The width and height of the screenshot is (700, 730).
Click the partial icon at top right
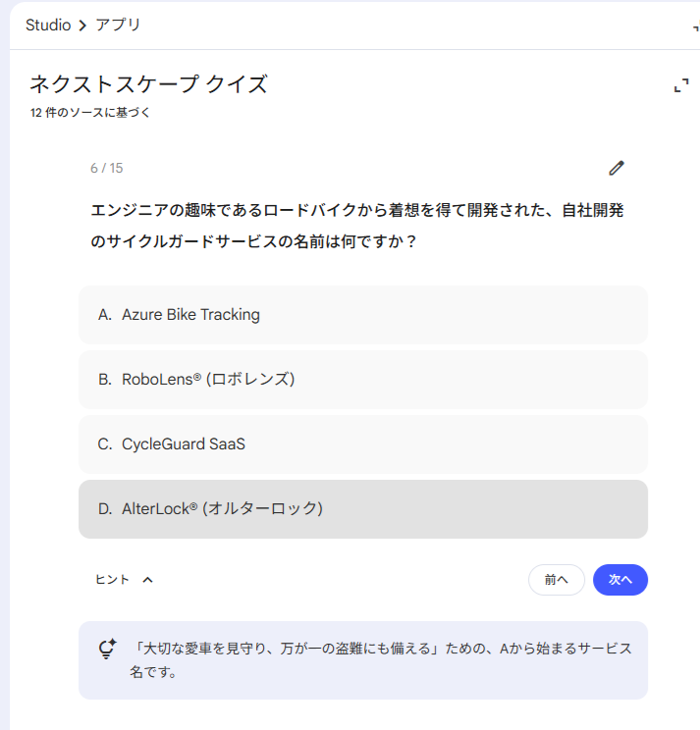click(696, 26)
